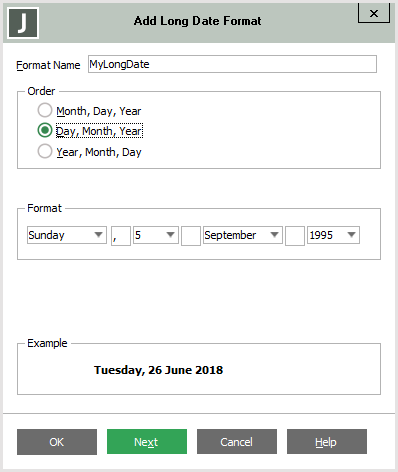The image size is (398, 472).
Task: Click the J application icon in title bar
Action: tap(23, 23)
